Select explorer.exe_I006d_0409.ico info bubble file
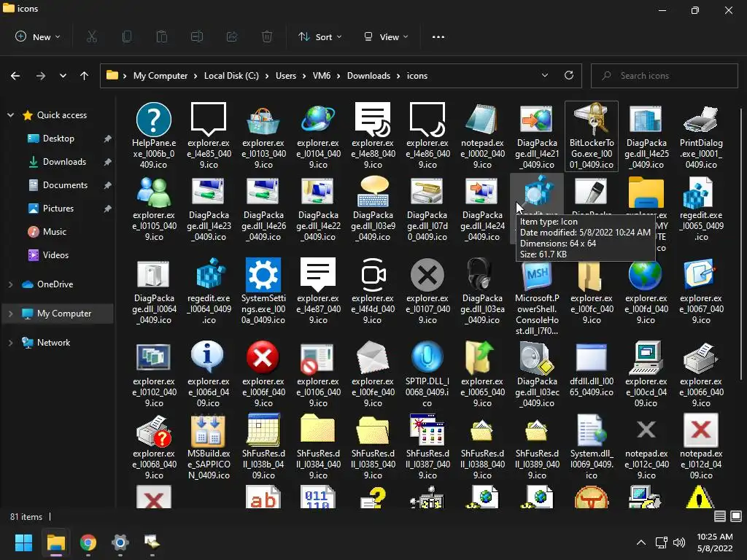The height and width of the screenshot is (560, 747). [x=208, y=374]
